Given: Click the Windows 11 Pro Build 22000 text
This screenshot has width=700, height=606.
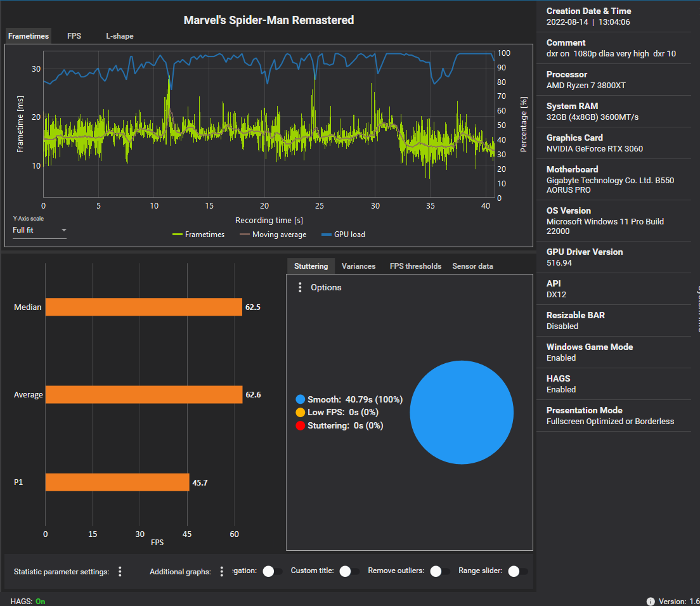Looking at the screenshot, I should [x=605, y=226].
